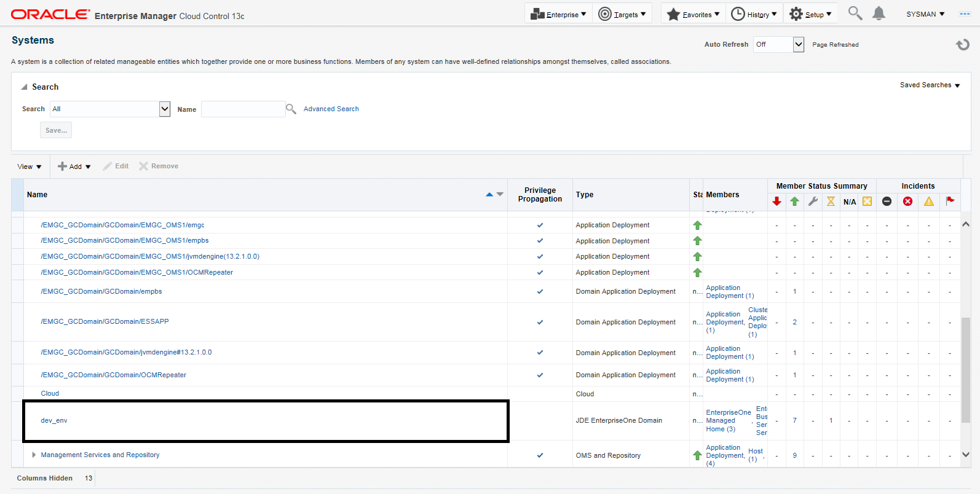Open the Cloud system link
The image size is (980, 494).
(x=50, y=393)
